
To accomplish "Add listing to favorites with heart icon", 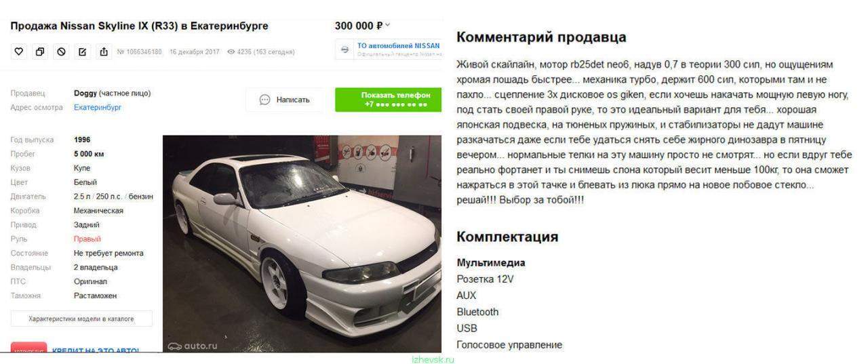I will [x=19, y=52].
